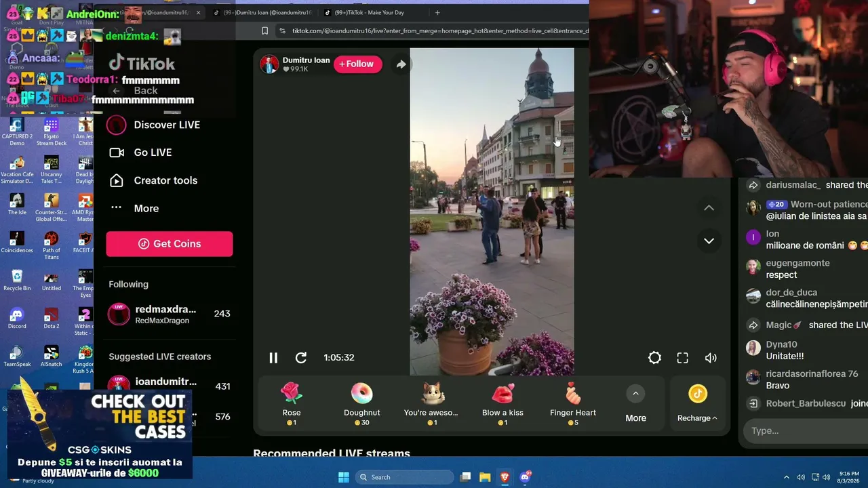Send a Rose gift
Image resolution: width=868 pixels, height=488 pixels.
pyautogui.click(x=292, y=404)
